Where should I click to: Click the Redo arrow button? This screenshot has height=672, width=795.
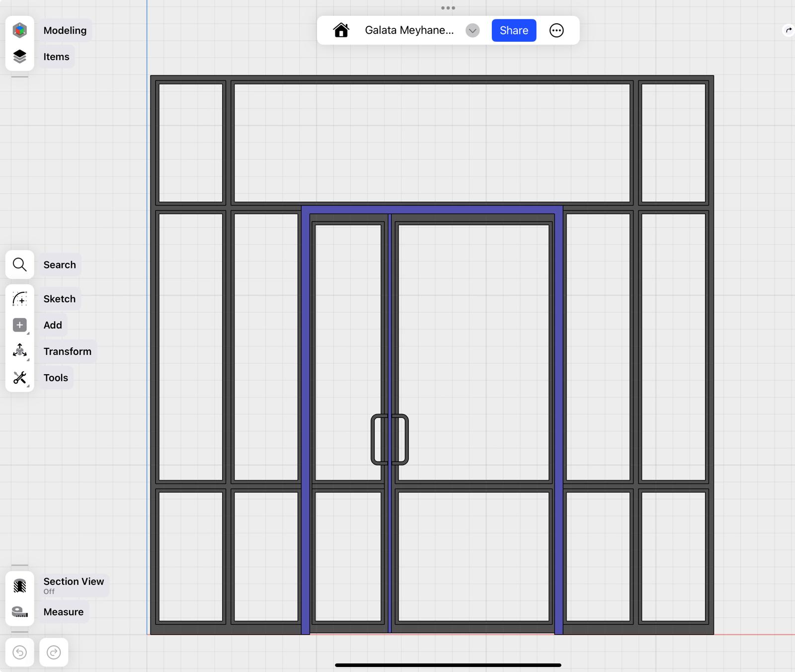(x=54, y=652)
